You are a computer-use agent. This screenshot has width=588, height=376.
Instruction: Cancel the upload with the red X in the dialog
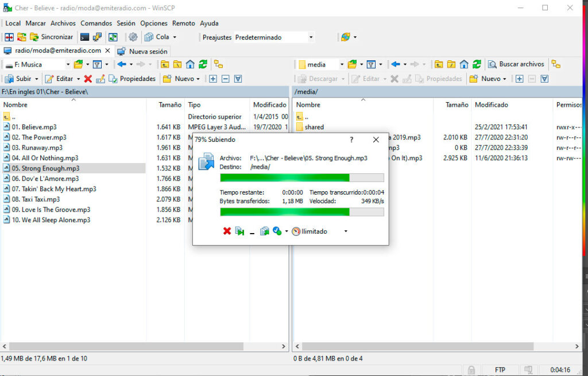click(227, 231)
